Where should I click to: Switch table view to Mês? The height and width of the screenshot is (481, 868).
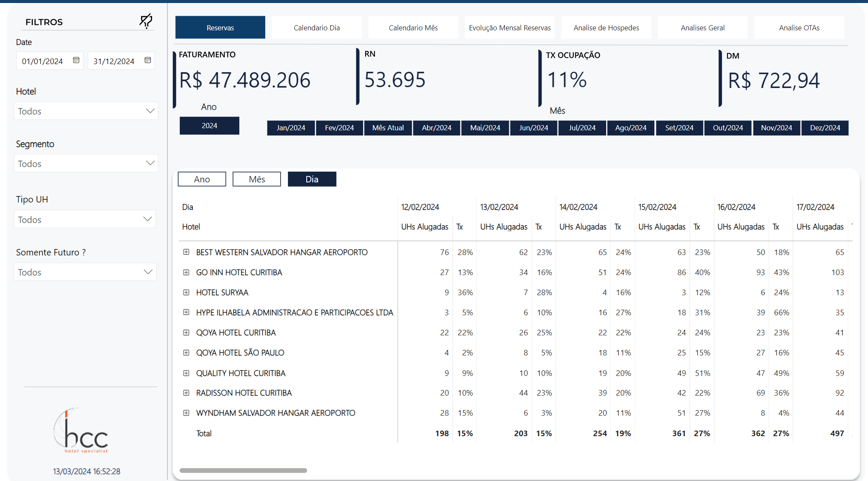(257, 179)
